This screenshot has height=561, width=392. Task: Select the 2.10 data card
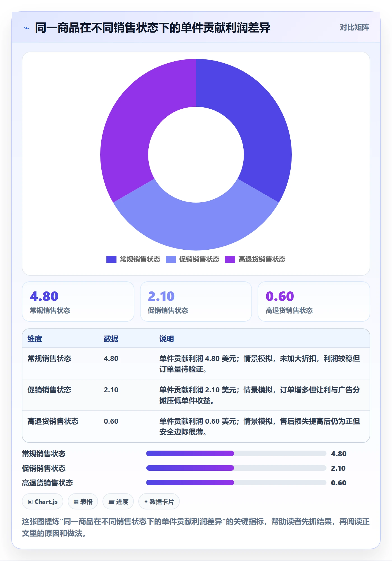point(196,302)
